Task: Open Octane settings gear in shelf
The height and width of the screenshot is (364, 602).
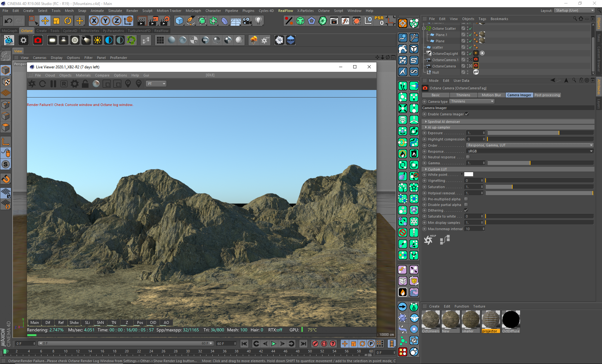Action: 24,40
